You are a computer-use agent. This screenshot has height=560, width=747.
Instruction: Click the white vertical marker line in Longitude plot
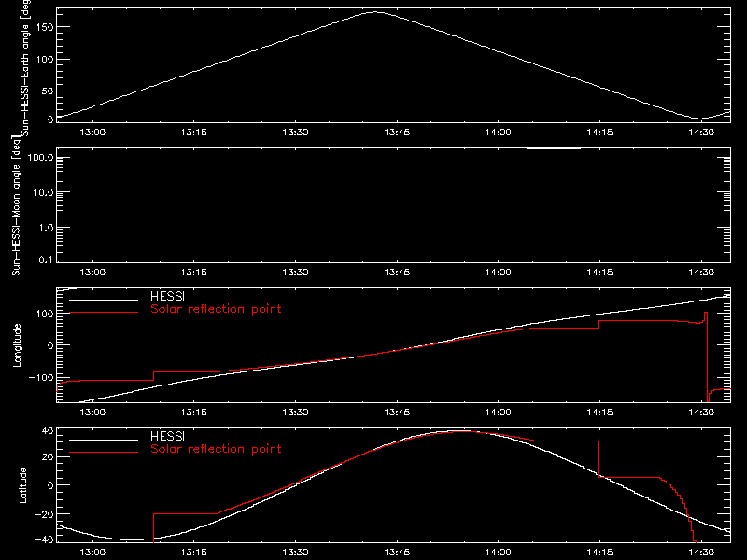(x=78, y=345)
